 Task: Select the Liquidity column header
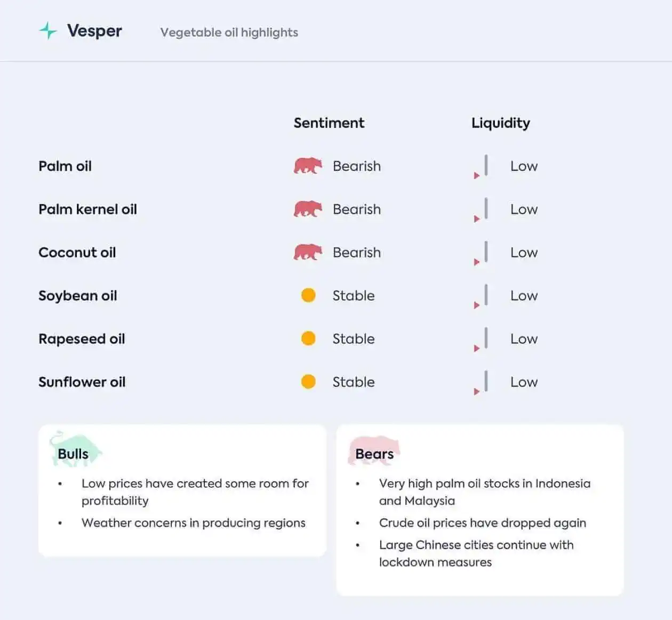tap(501, 123)
